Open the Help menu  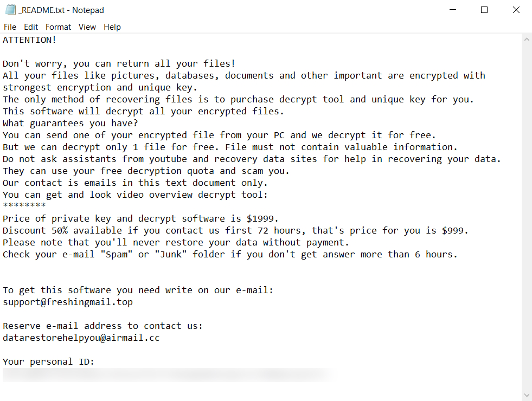112,27
